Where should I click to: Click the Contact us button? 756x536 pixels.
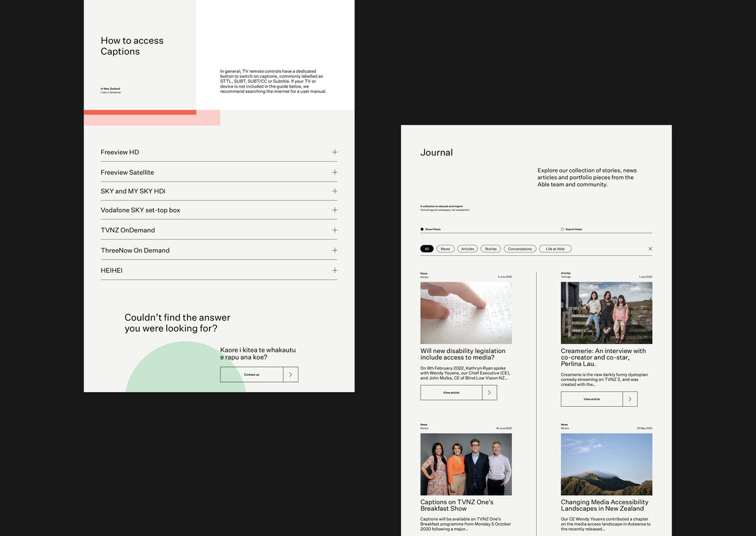[252, 374]
